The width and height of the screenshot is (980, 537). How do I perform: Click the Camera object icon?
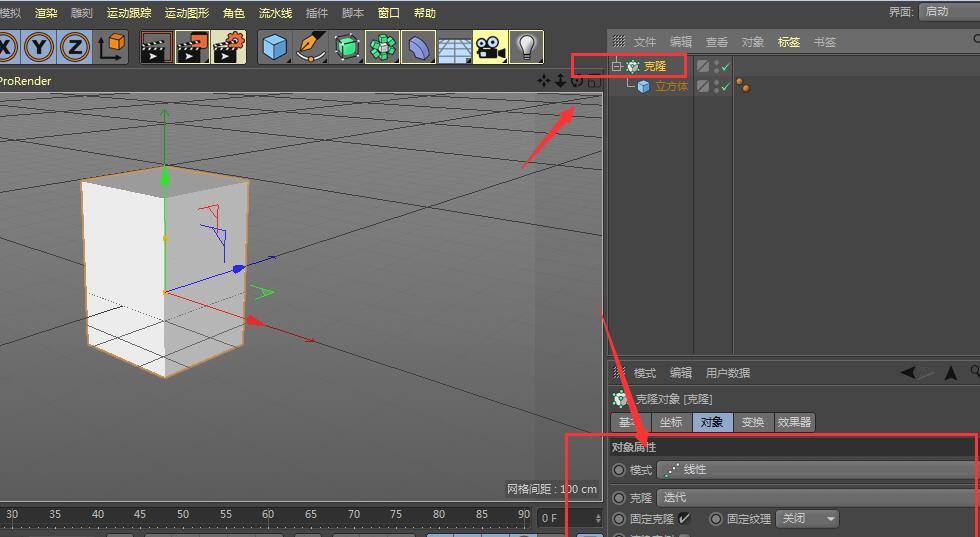pyautogui.click(x=489, y=47)
